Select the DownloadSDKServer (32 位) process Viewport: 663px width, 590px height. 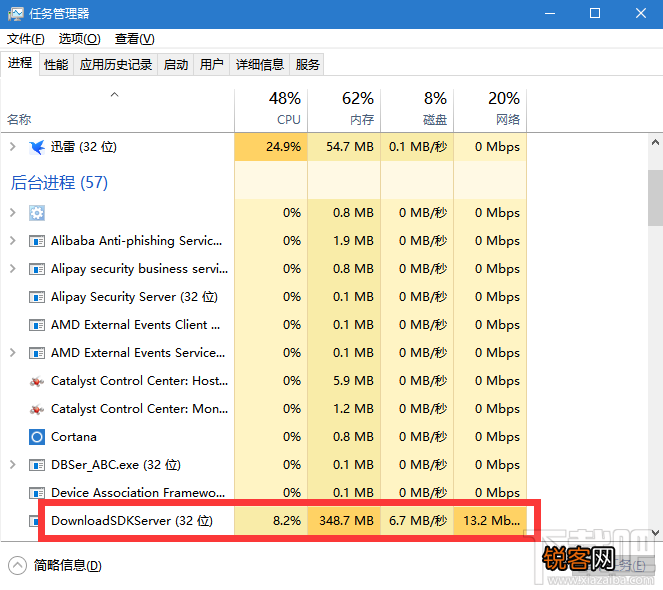(x=132, y=521)
